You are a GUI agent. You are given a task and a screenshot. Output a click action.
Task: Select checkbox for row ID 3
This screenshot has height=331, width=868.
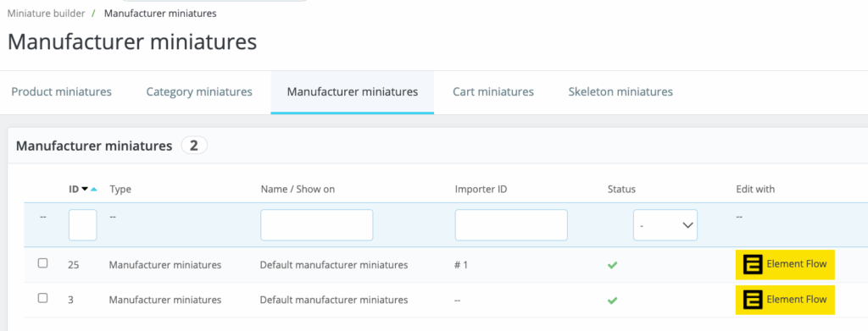(42, 298)
